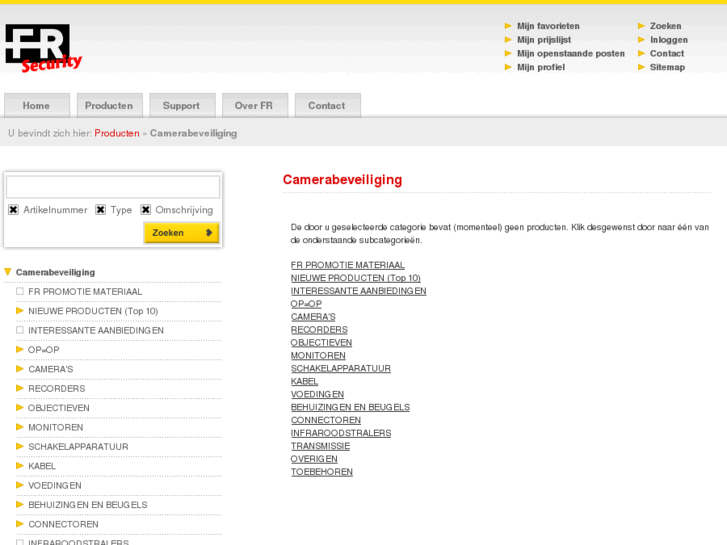Toggle the Type search checkbox
The image size is (727, 545).
(100, 210)
